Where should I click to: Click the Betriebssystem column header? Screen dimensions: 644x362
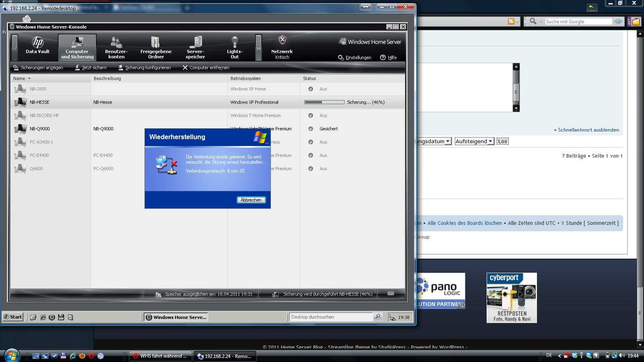pos(264,78)
